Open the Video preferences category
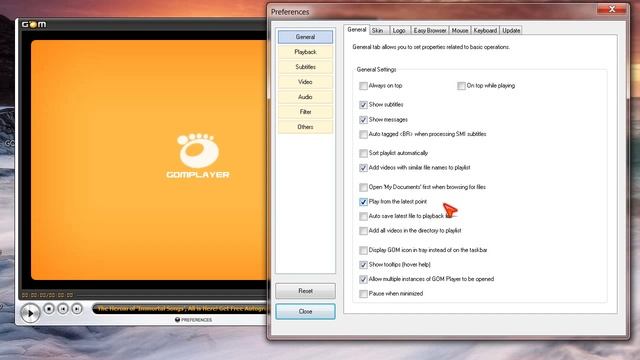Image resolution: width=640 pixels, height=360 pixels. pos(305,82)
